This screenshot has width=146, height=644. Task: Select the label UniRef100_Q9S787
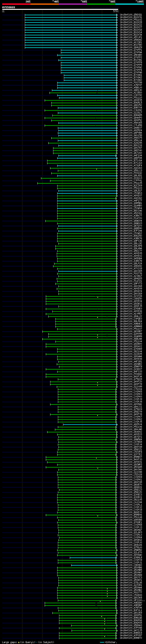(x=131, y=148)
